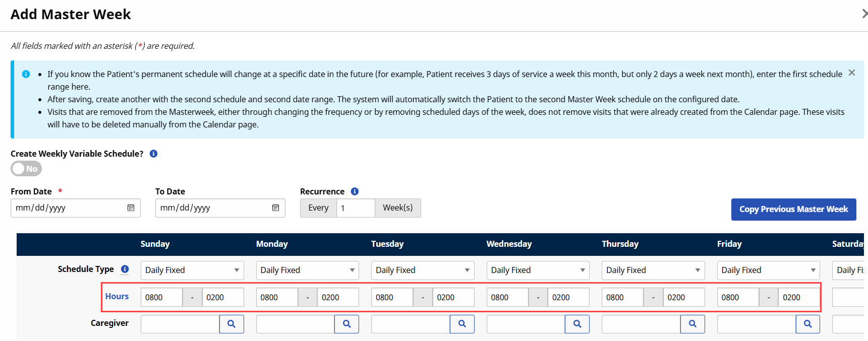Screen dimensions: 868x341
Task: Open the To Date calendar picker icon
Action: pyautogui.click(x=275, y=208)
